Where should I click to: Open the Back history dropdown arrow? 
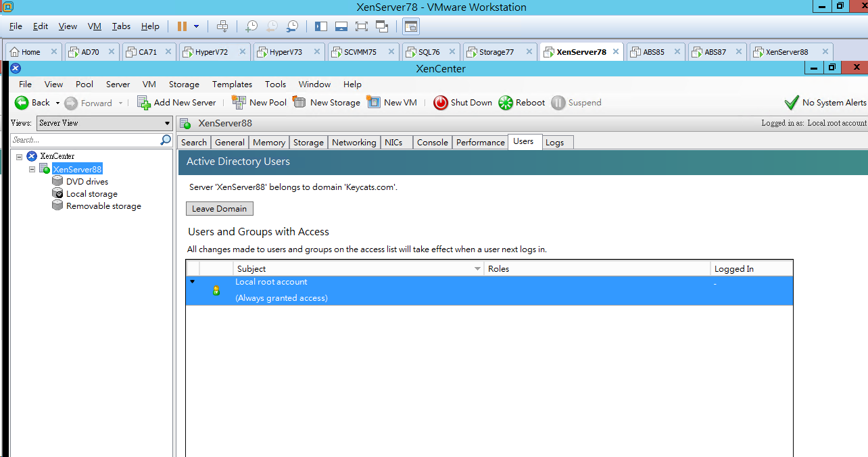pos(57,103)
